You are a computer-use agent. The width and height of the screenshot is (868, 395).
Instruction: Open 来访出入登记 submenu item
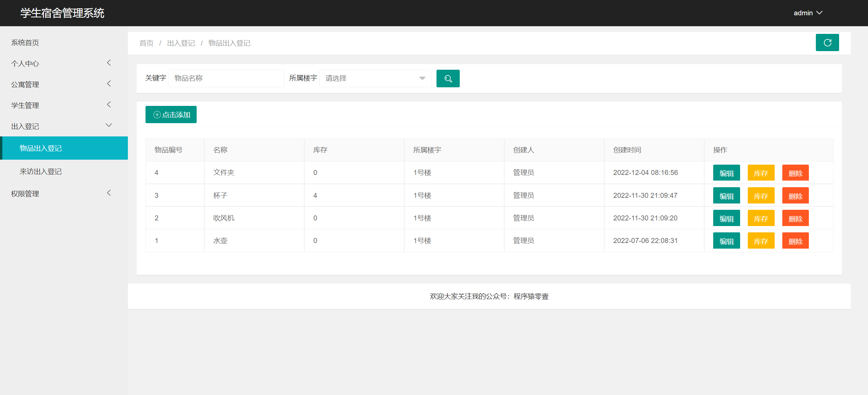click(x=41, y=171)
